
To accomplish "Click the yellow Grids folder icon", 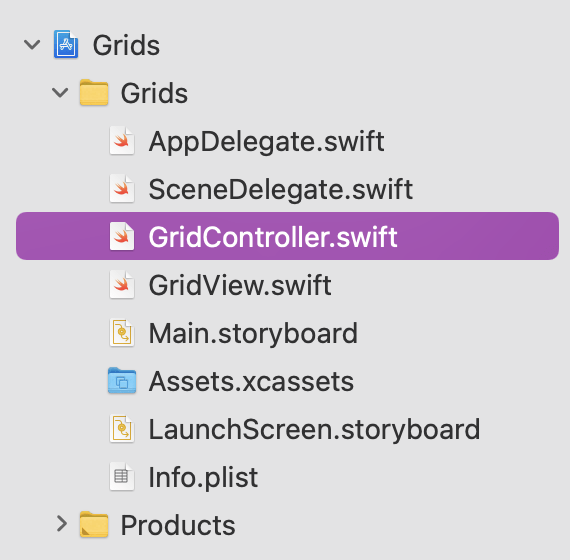I will coord(94,92).
